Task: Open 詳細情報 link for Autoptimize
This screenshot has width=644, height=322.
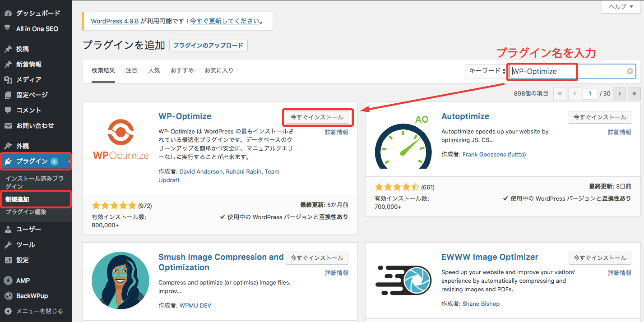Action: point(620,132)
